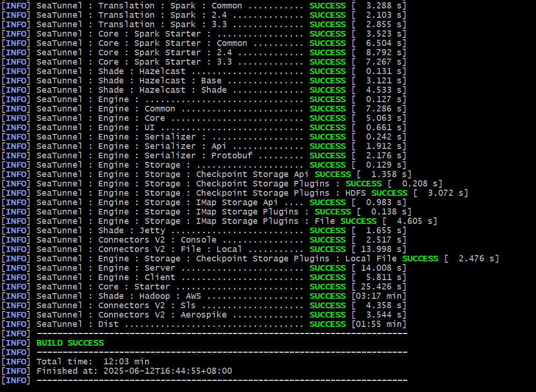Select 'Connectors V2 : Aerospike' line
This screenshot has height=392, width=536.
(204, 315)
